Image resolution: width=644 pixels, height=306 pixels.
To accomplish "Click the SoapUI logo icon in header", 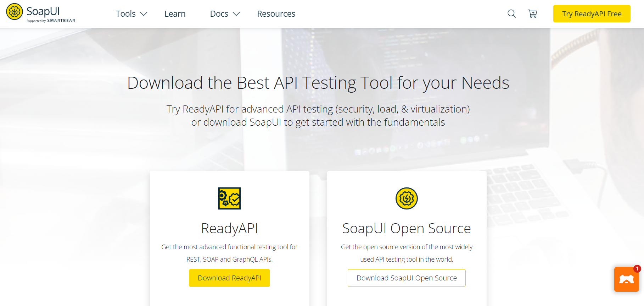I will [x=15, y=12].
